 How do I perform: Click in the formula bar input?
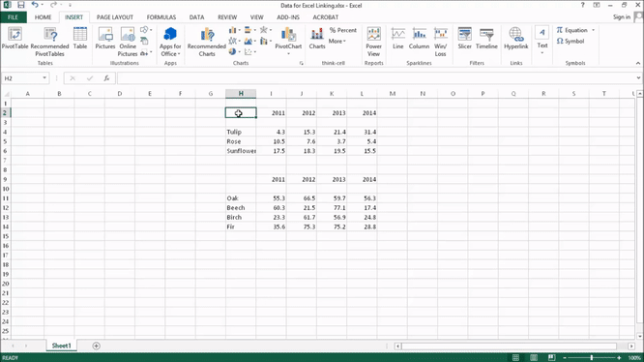point(376,78)
